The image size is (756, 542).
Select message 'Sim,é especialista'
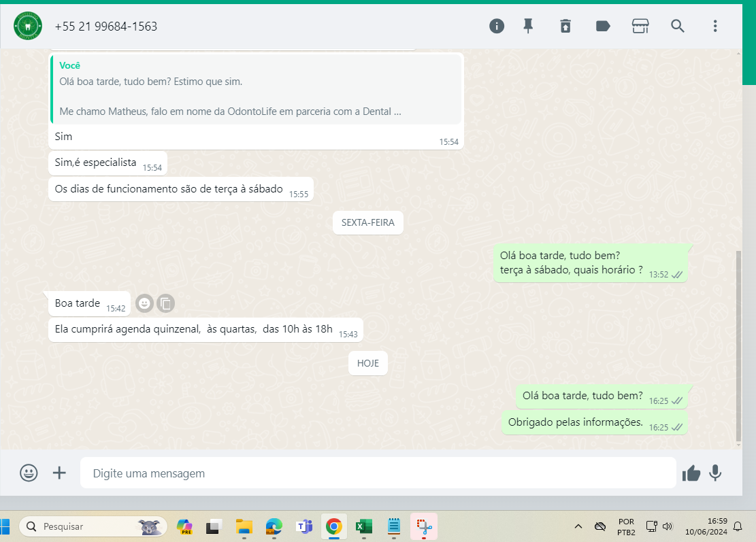108,163
